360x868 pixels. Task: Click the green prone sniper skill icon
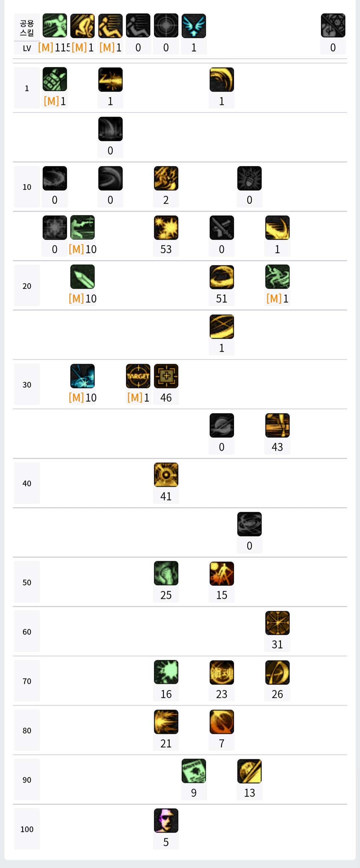point(83,228)
